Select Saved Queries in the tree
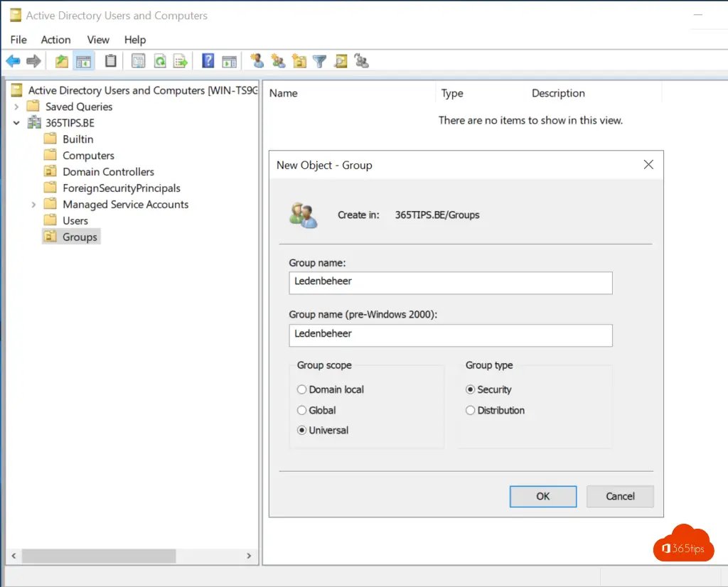The height and width of the screenshot is (587, 728). pyautogui.click(x=79, y=107)
